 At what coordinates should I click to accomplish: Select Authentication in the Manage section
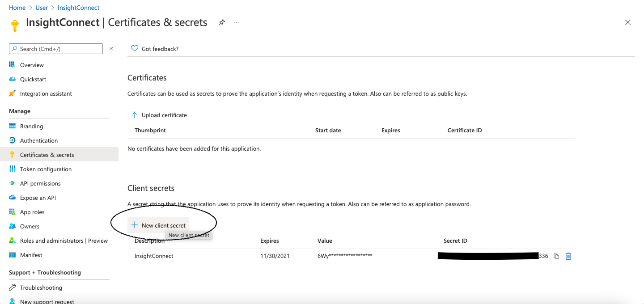coord(39,140)
